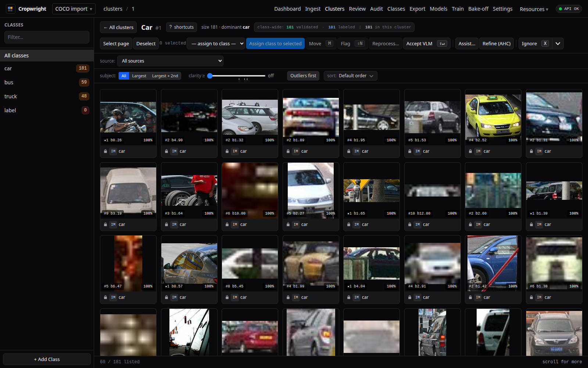Screen dimensions: 588x368
Task: Click the Cropwright logo icon
Action: [x=10, y=9]
